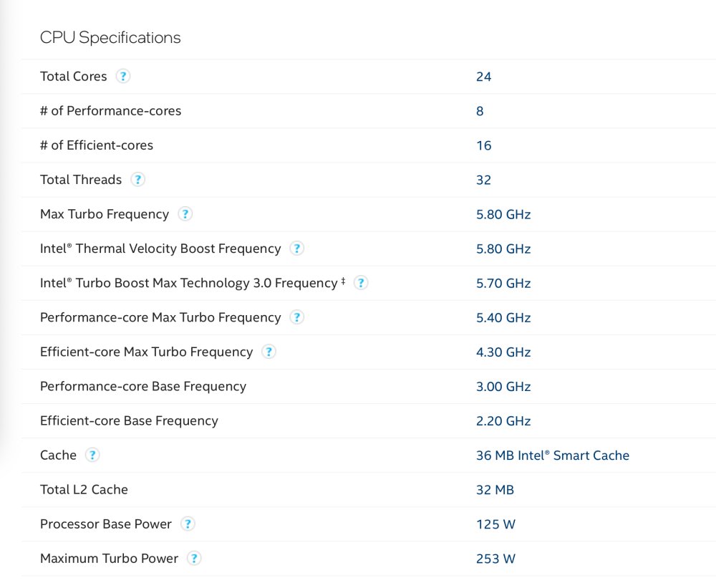The height and width of the screenshot is (588, 716).
Task: Select Max Turbo Frequency's 5.80 GHz value
Action: click(x=503, y=214)
